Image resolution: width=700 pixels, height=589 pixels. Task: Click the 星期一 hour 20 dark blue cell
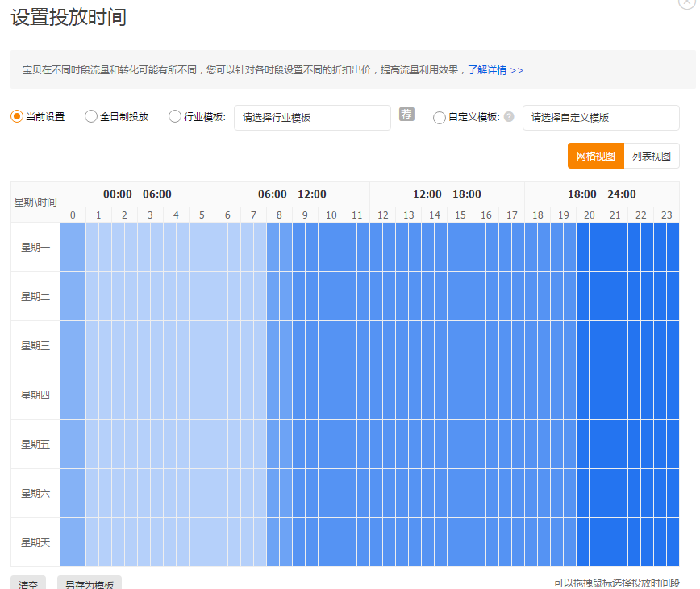point(590,247)
